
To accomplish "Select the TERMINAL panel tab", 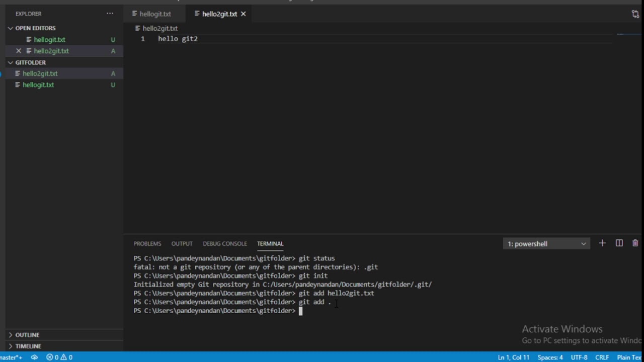I will tap(270, 244).
